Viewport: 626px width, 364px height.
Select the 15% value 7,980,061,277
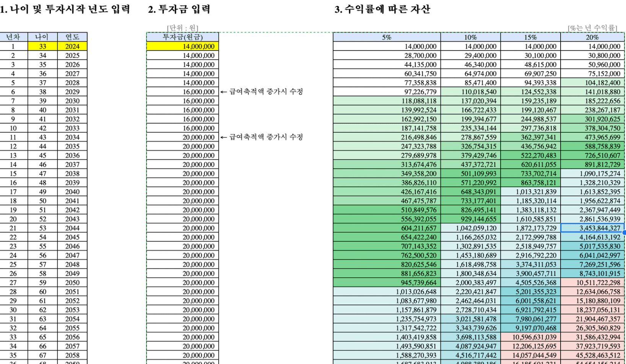(530, 319)
